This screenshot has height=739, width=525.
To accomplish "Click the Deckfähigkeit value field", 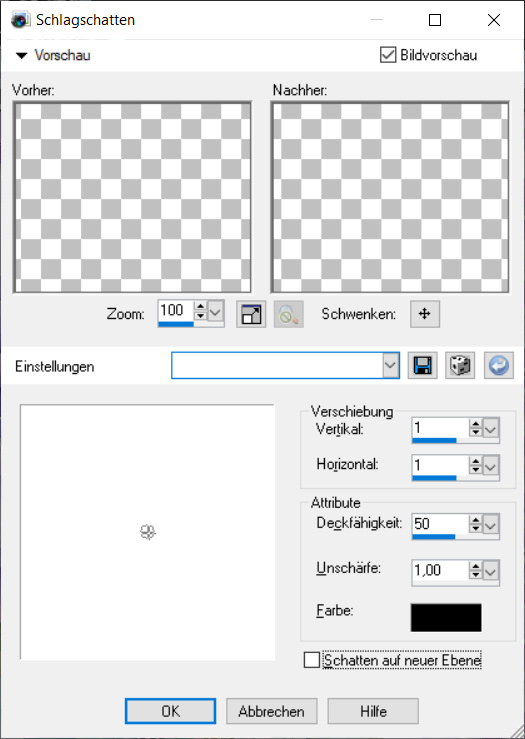I will (x=440, y=524).
